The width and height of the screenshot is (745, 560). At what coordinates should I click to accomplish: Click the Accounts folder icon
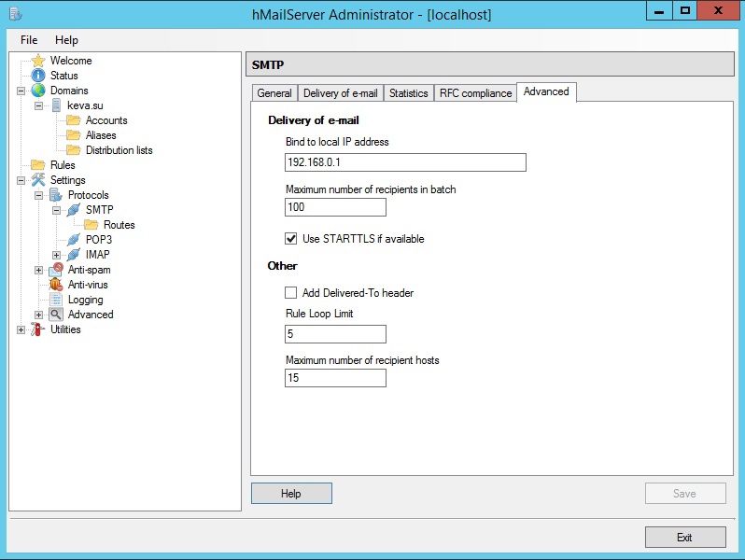point(74,120)
